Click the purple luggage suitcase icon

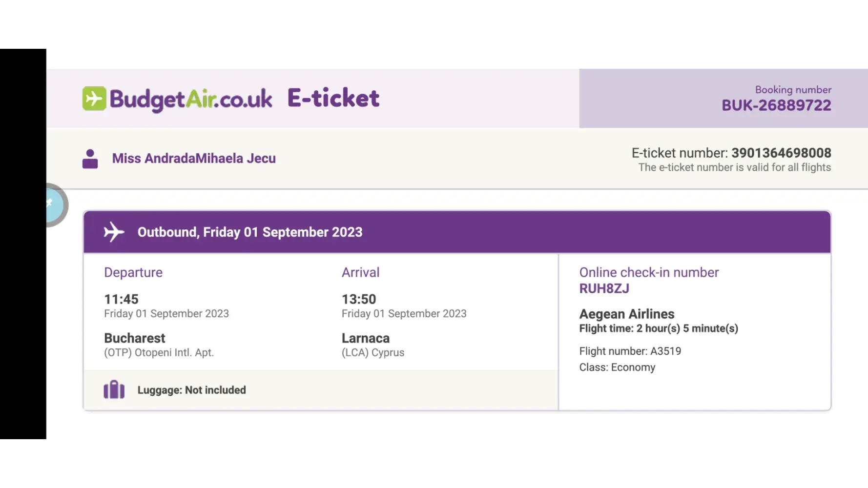pos(114,390)
